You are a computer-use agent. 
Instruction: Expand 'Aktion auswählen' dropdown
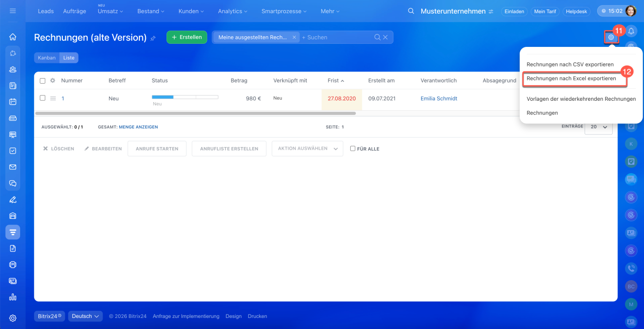pos(307,149)
